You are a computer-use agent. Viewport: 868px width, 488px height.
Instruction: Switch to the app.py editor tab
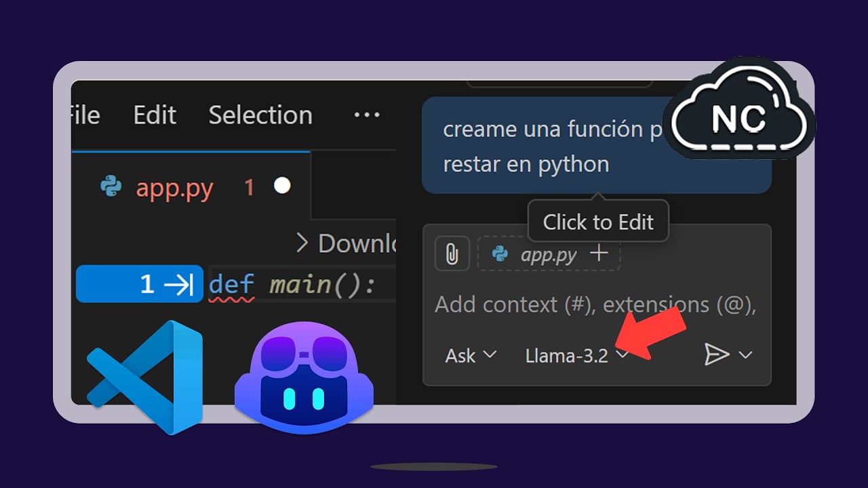tap(191, 186)
